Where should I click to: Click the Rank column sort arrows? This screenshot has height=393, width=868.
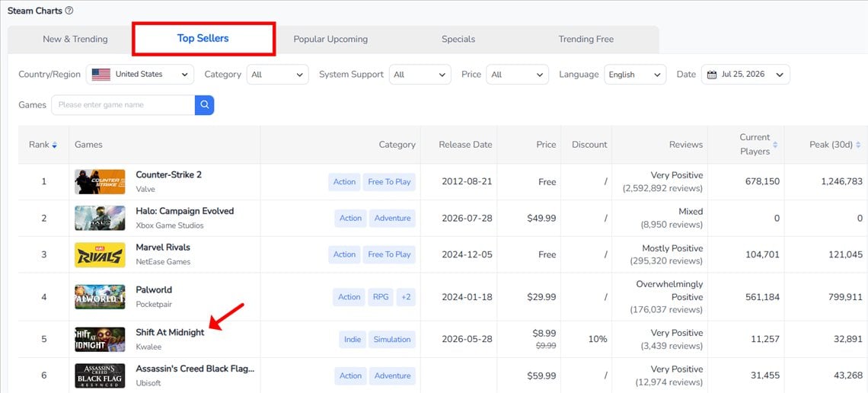54,145
